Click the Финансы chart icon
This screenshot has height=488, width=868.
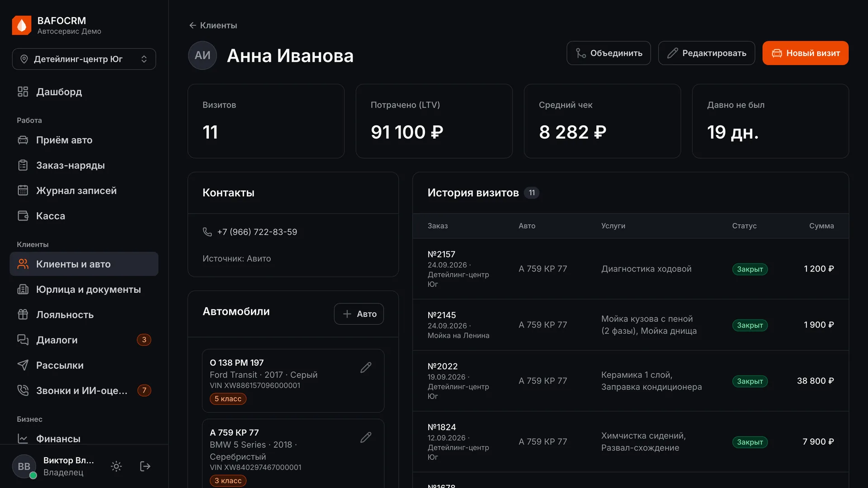click(x=23, y=439)
